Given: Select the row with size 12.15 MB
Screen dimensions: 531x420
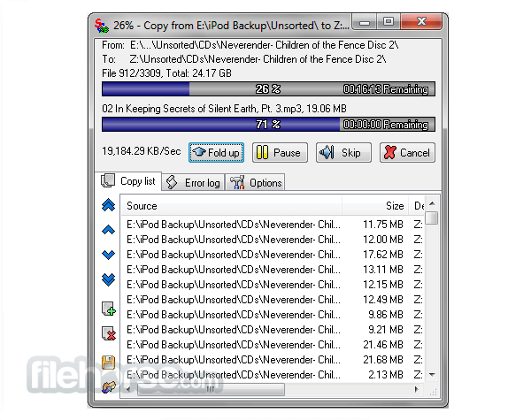Looking at the screenshot, I should (x=273, y=285).
